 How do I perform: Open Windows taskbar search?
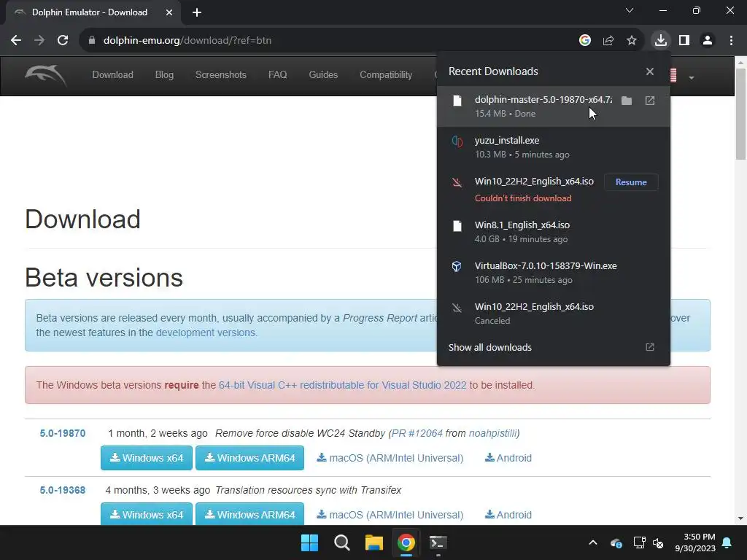(x=341, y=542)
